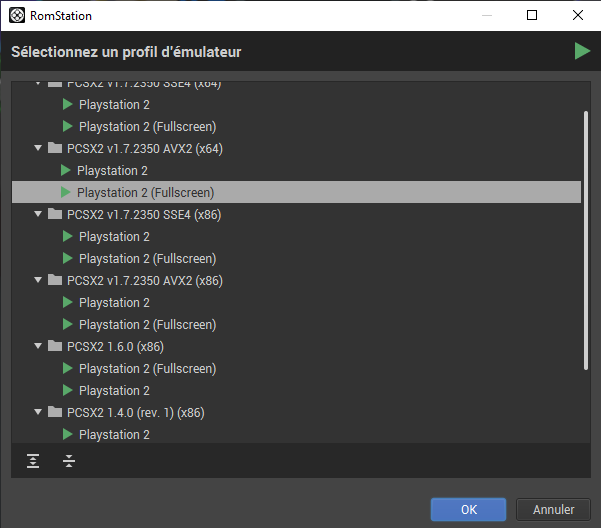Close the RomStation dialog window
The height and width of the screenshot is (528, 601).
coord(578,15)
